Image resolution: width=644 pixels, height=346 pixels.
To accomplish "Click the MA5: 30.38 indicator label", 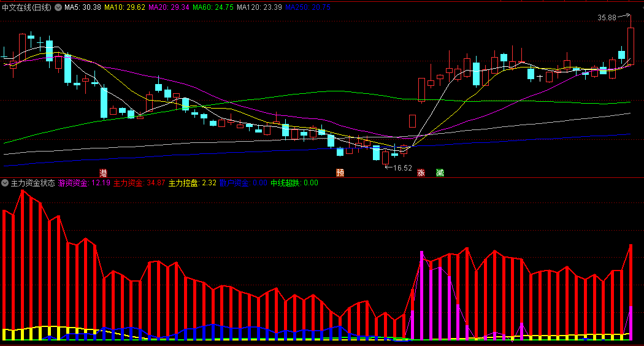I will point(83,7).
